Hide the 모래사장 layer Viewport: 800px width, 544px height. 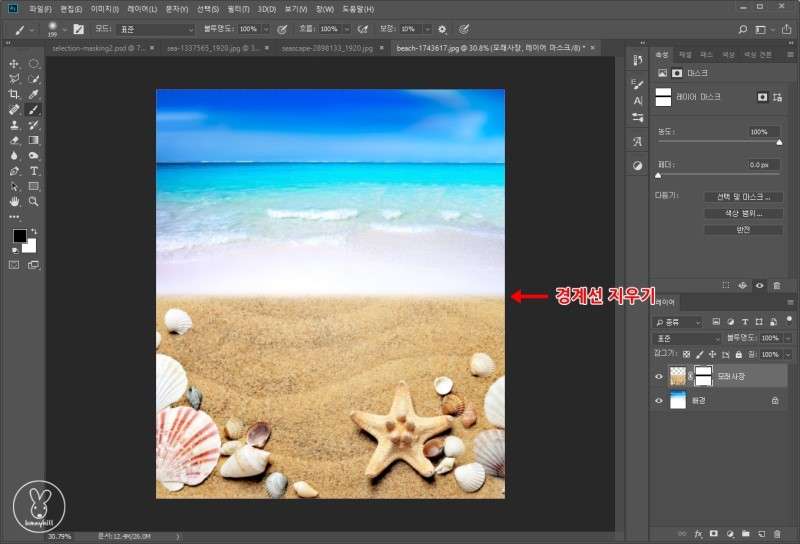click(x=658, y=377)
